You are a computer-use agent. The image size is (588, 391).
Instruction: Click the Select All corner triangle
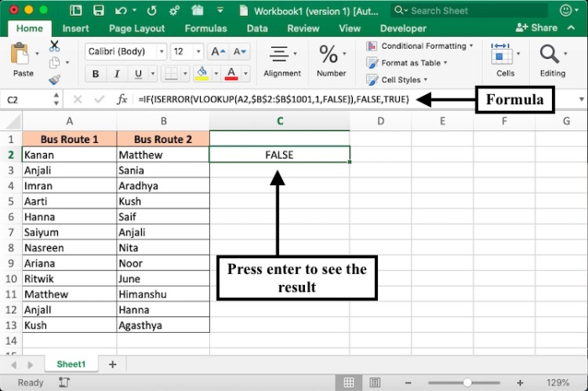coord(13,121)
